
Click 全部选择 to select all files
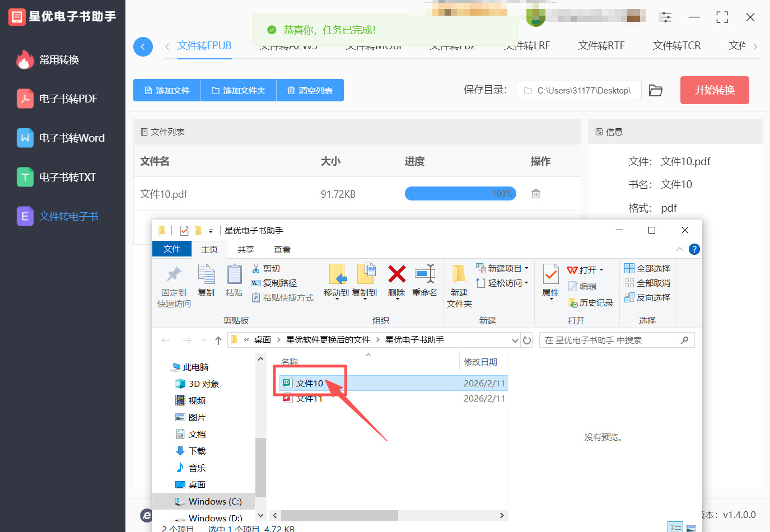coord(647,268)
